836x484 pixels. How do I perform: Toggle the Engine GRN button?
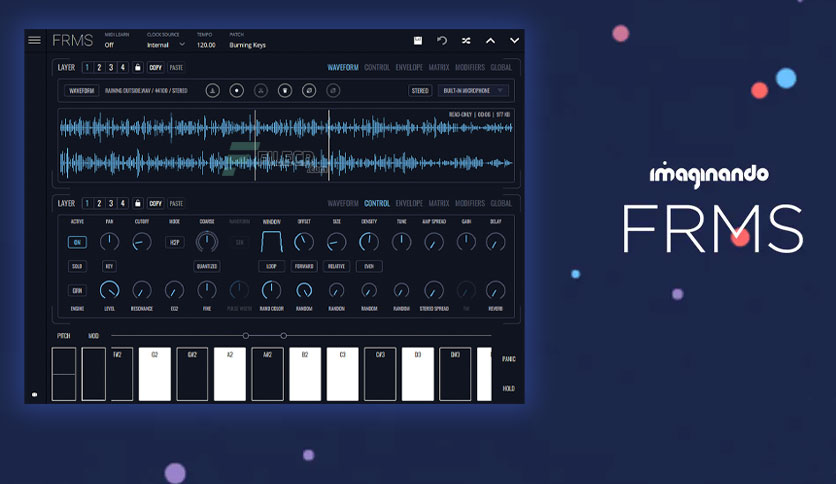[x=77, y=291]
